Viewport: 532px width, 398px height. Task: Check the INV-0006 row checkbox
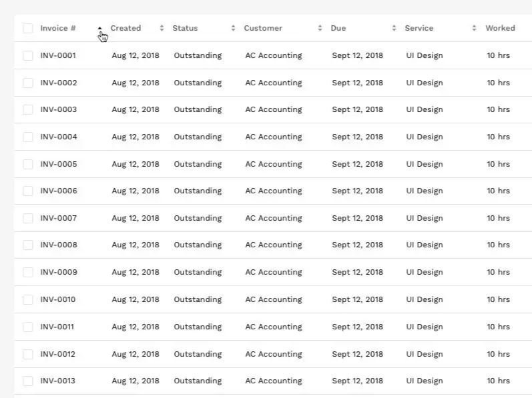(28, 191)
